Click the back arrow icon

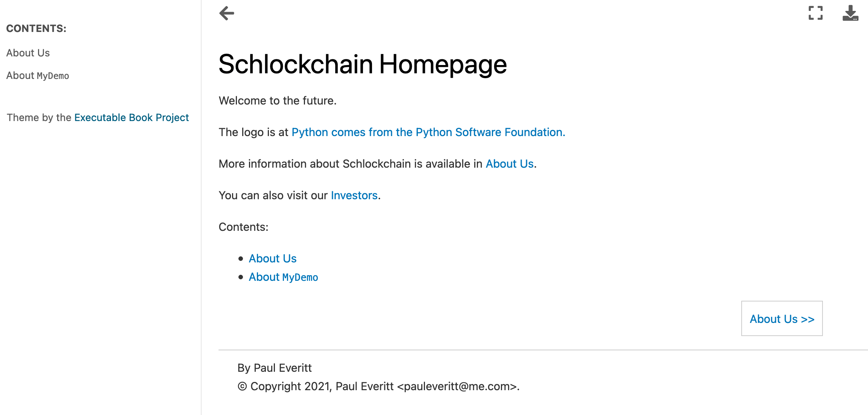[x=227, y=13]
